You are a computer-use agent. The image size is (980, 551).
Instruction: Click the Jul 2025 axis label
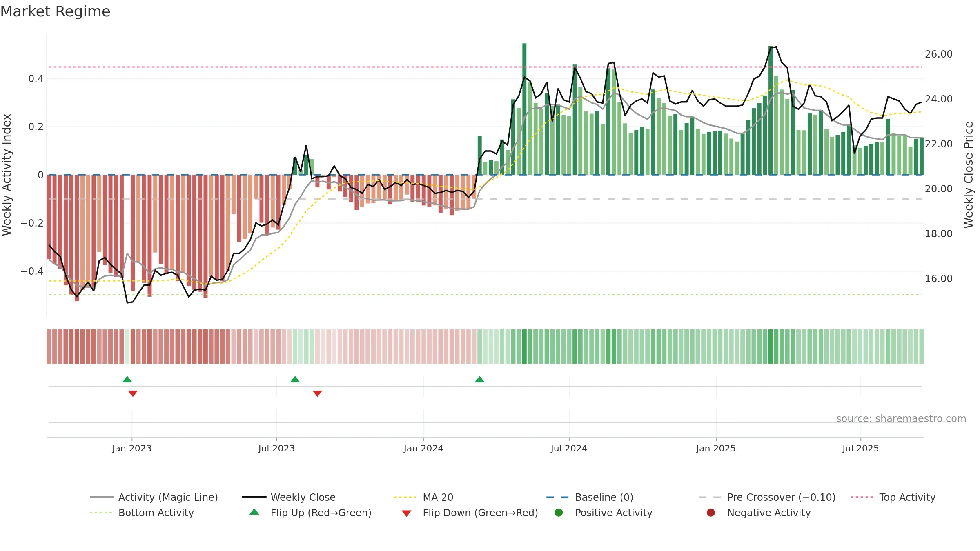coord(860,448)
